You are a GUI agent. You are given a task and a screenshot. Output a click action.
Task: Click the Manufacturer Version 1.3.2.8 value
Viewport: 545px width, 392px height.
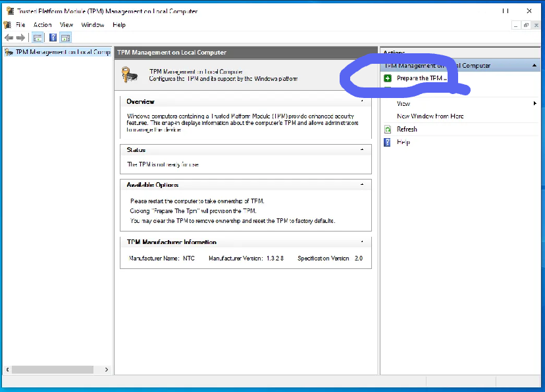tap(275, 258)
